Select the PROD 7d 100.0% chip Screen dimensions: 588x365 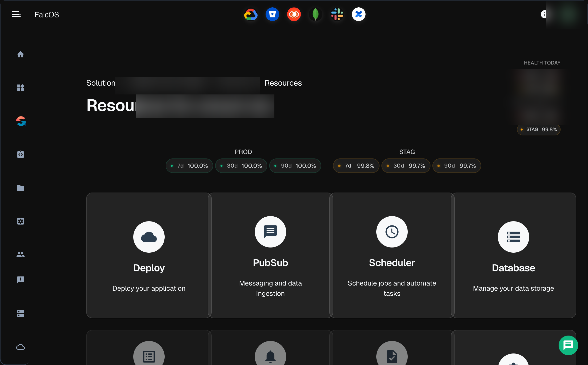pos(189,166)
